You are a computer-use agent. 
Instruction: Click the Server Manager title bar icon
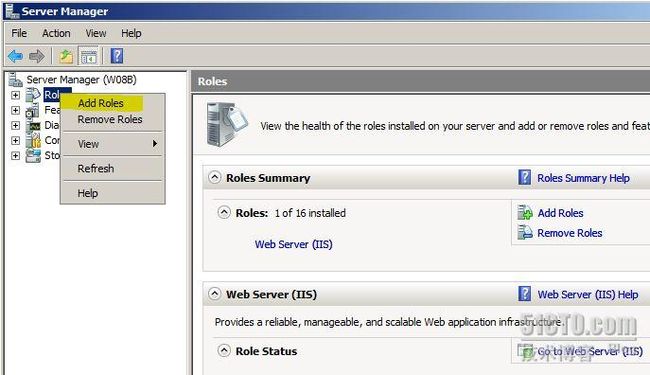(12, 11)
